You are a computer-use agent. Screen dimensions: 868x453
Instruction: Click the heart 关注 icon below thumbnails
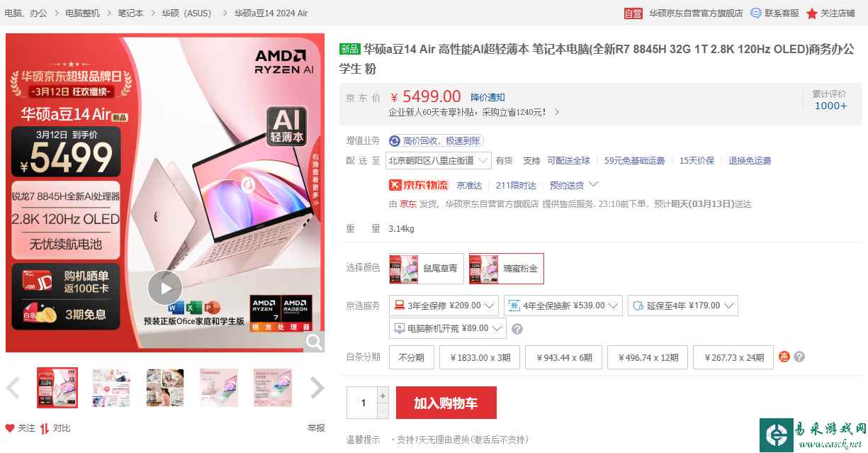coord(10,428)
